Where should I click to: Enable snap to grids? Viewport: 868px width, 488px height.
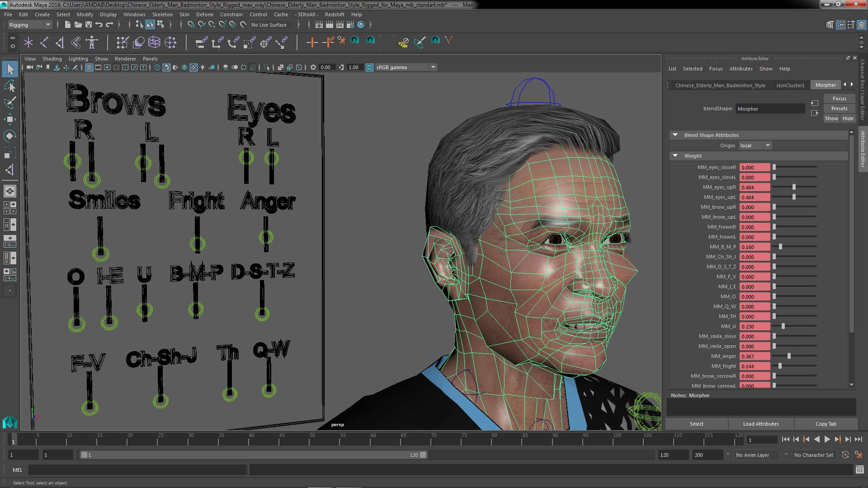[x=191, y=25]
